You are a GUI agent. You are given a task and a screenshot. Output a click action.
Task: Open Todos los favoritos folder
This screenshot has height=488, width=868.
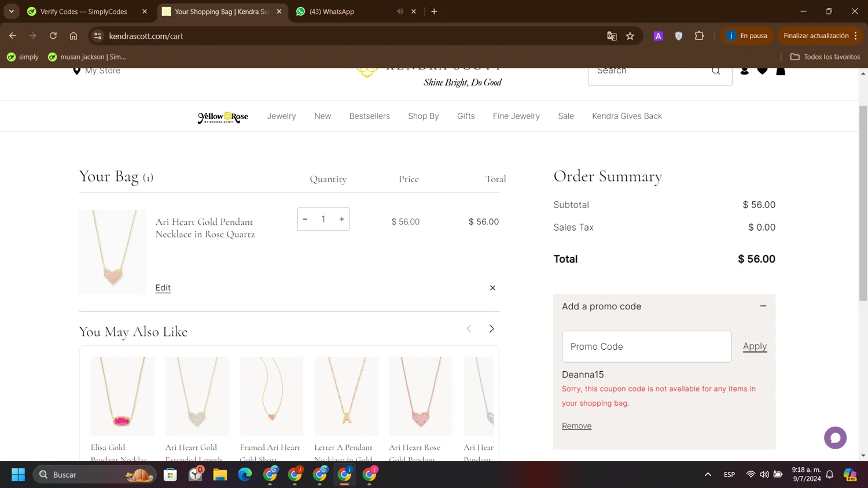pos(825,57)
